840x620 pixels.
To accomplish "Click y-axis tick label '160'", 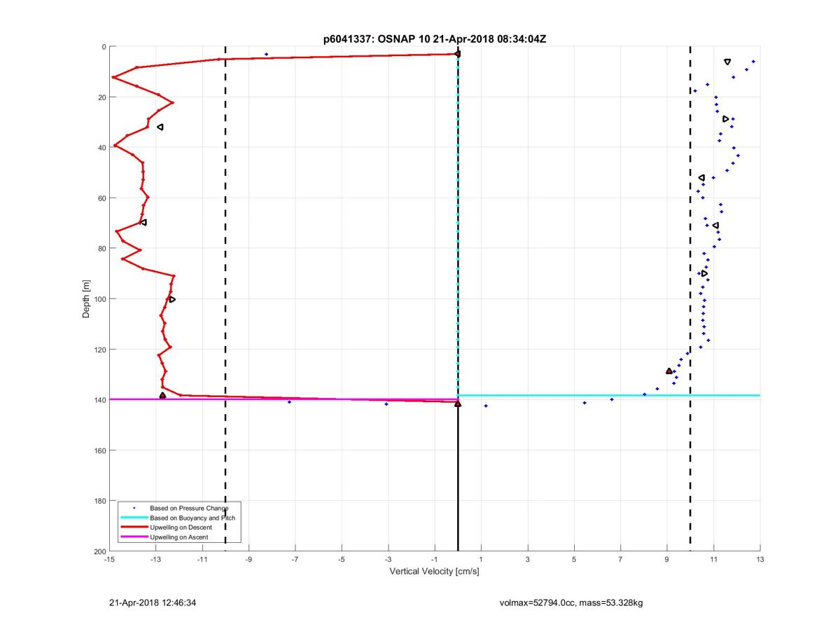I will [99, 450].
